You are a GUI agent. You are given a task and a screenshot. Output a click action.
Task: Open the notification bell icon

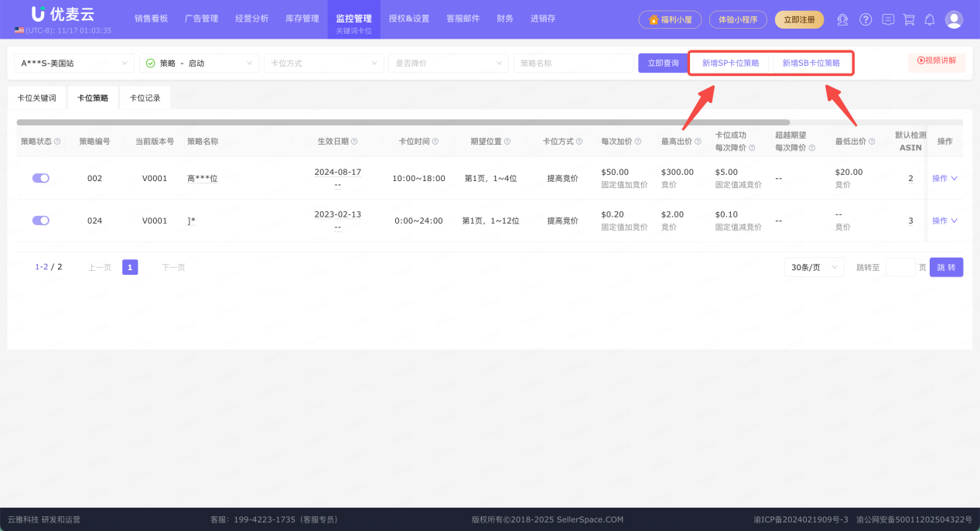pyautogui.click(x=930, y=19)
